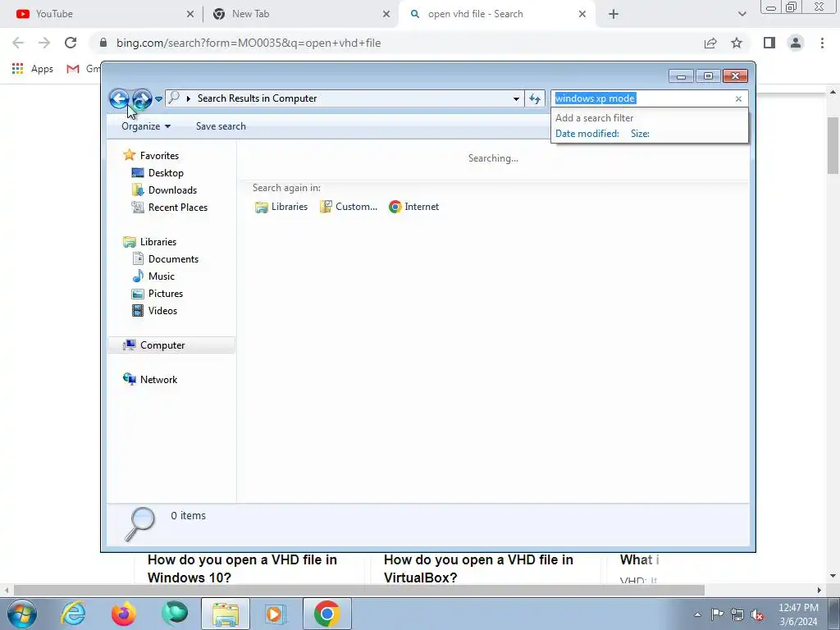Expand the address bar previous locations dropdown
Screen dimensions: 840x630
pyautogui.click(x=516, y=98)
